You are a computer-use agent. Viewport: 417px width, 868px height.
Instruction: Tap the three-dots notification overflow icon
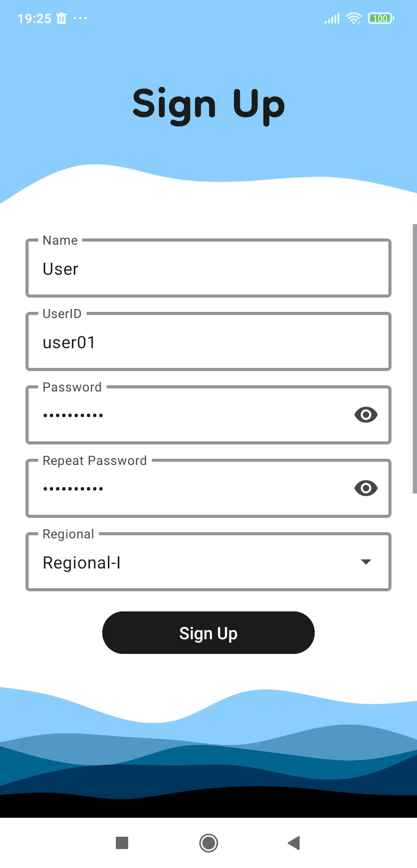pos(80,18)
